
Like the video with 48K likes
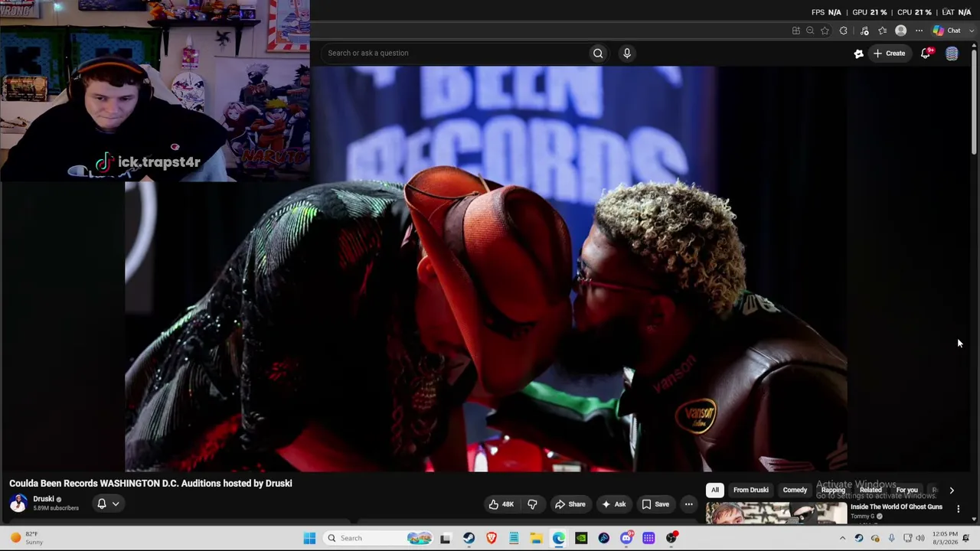tap(501, 504)
